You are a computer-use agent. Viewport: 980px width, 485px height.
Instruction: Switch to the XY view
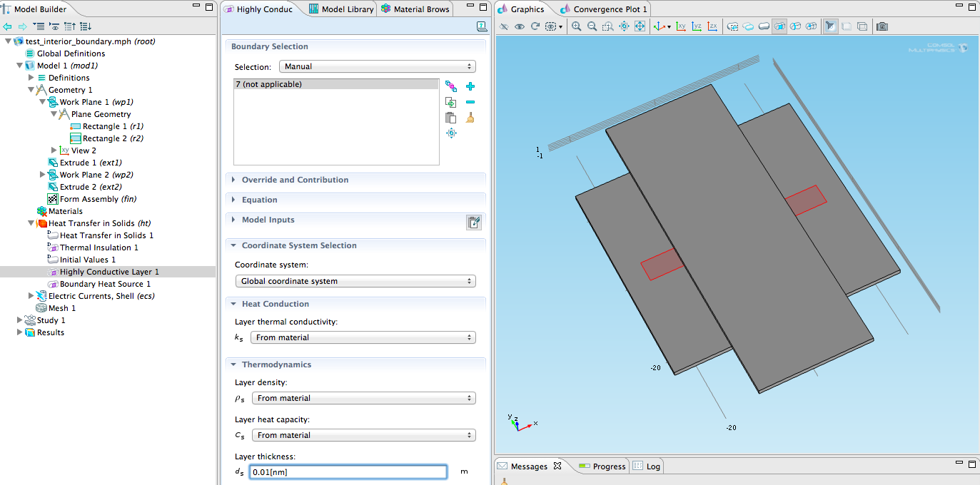(x=680, y=26)
